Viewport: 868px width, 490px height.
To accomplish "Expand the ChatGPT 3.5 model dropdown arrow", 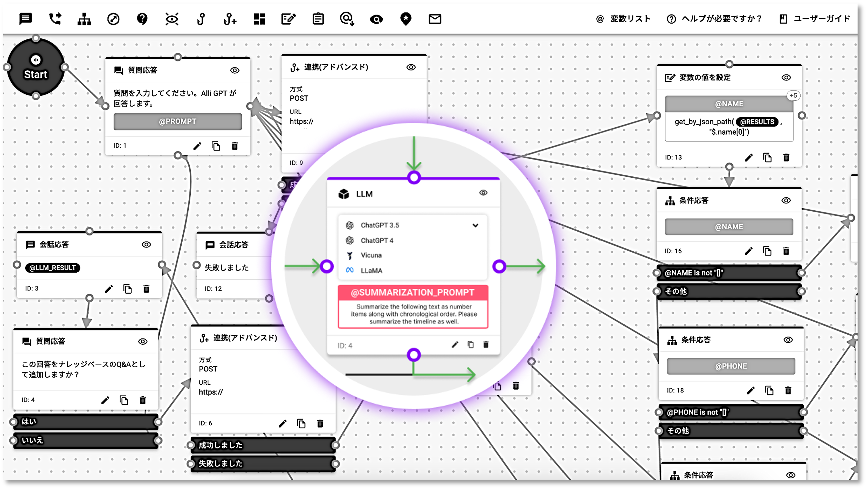I will [475, 225].
